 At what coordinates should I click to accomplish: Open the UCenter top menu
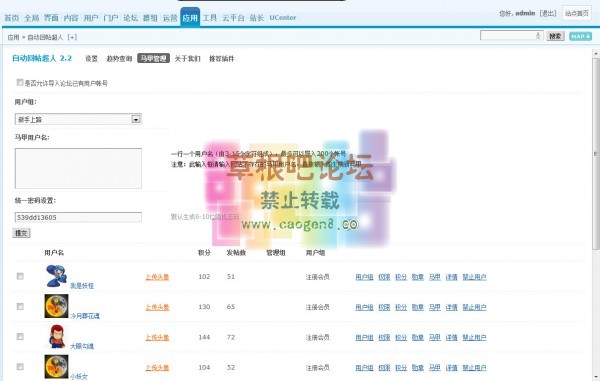point(283,18)
